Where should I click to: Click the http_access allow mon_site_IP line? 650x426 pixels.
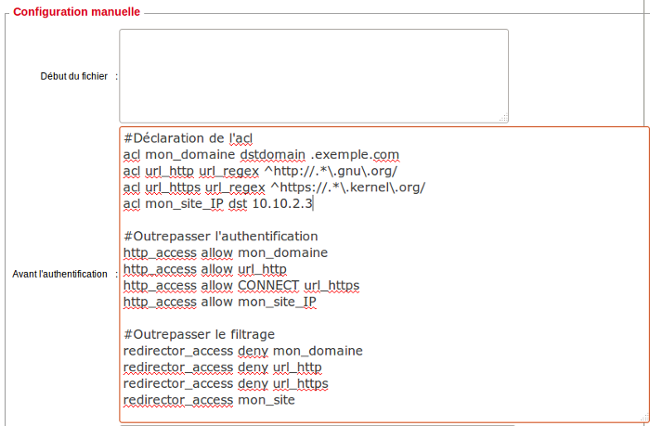(220, 302)
